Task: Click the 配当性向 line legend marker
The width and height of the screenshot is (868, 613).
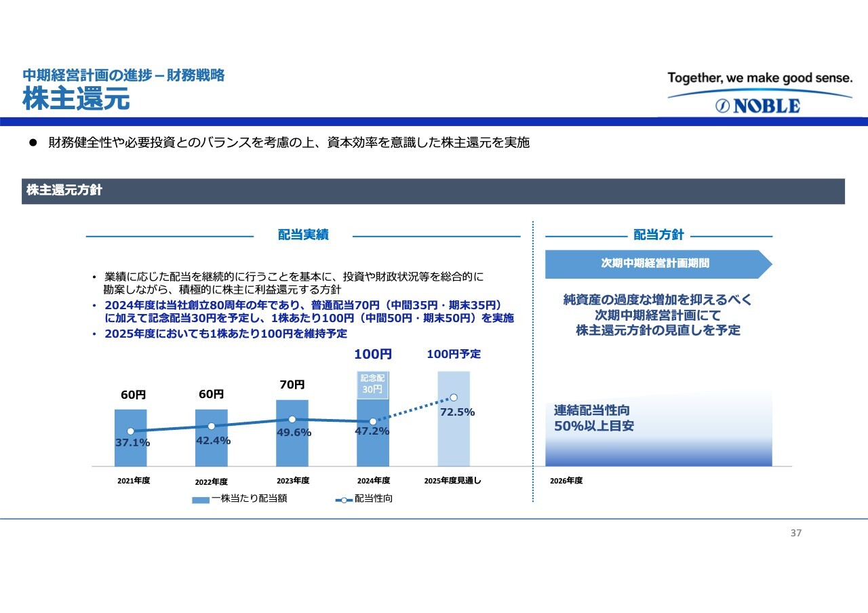Action: [x=344, y=500]
